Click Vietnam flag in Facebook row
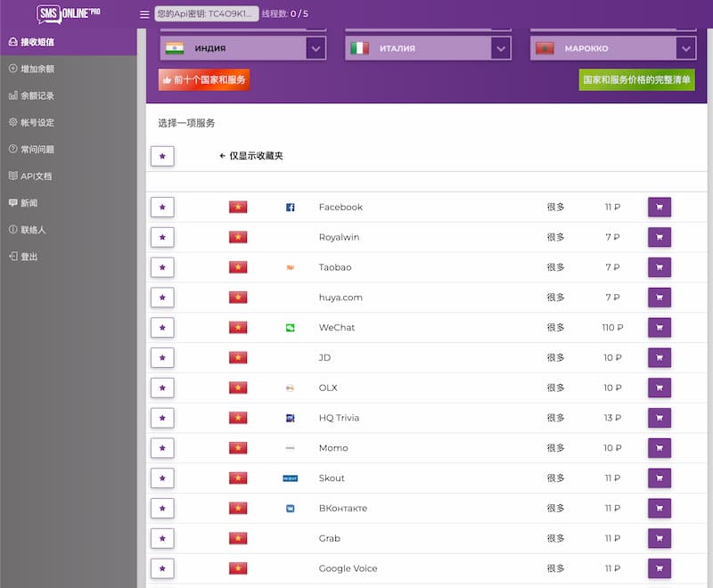The height and width of the screenshot is (588, 713). coord(238,208)
